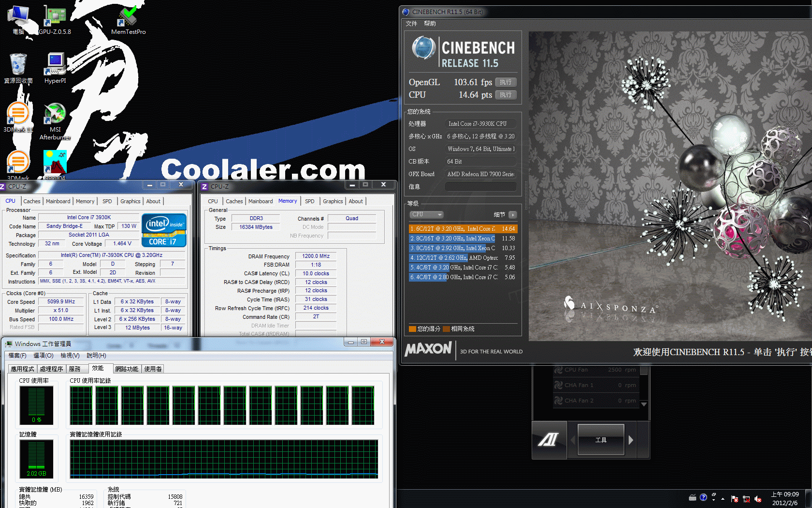This screenshot has width=812, height=508.
Task: Launch the MSI Afterburner desktop shortcut
Action: pyautogui.click(x=55, y=121)
